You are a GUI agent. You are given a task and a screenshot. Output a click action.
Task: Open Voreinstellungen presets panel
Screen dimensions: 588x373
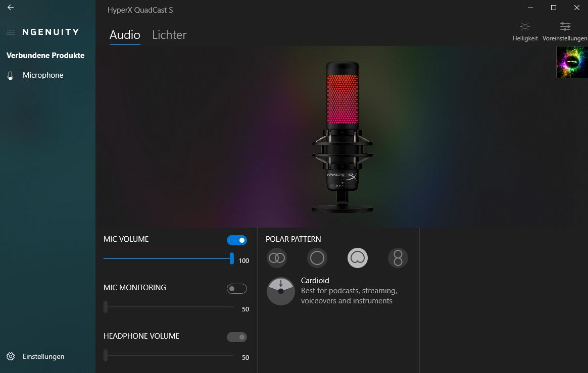pyautogui.click(x=565, y=30)
